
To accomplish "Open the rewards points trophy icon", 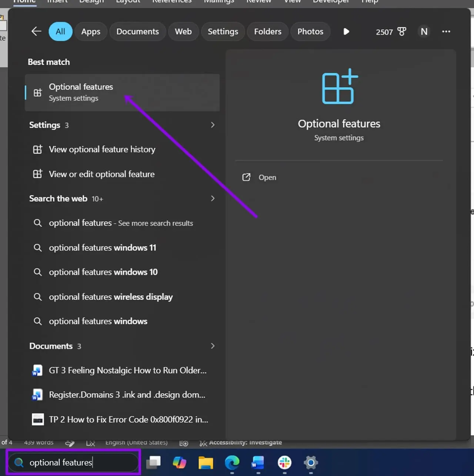I will pyautogui.click(x=402, y=31).
